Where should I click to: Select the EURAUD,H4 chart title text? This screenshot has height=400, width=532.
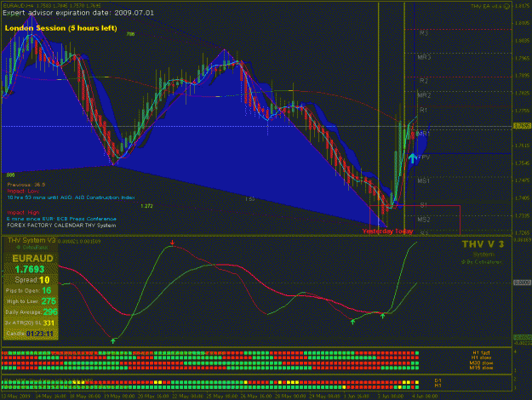[x=20, y=6]
